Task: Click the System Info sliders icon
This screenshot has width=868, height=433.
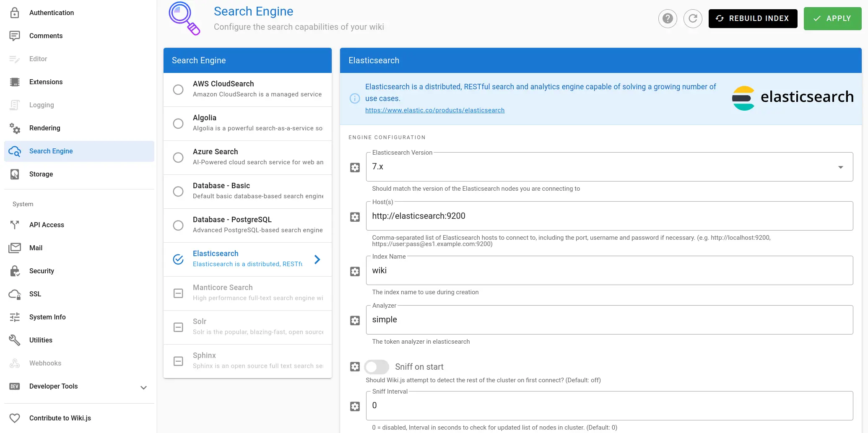Action: coord(15,317)
